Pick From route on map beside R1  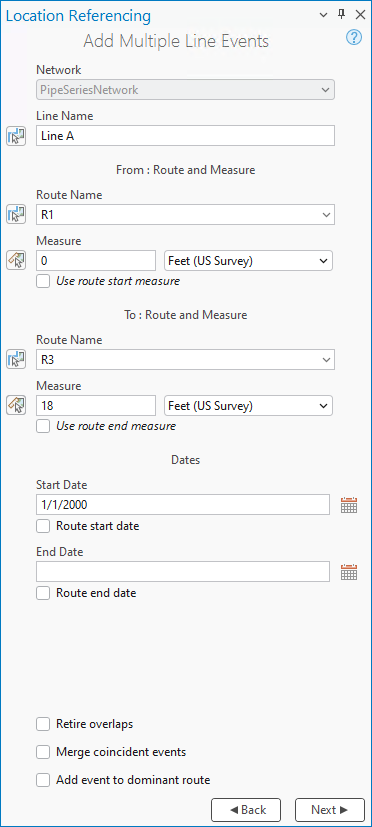(16, 215)
